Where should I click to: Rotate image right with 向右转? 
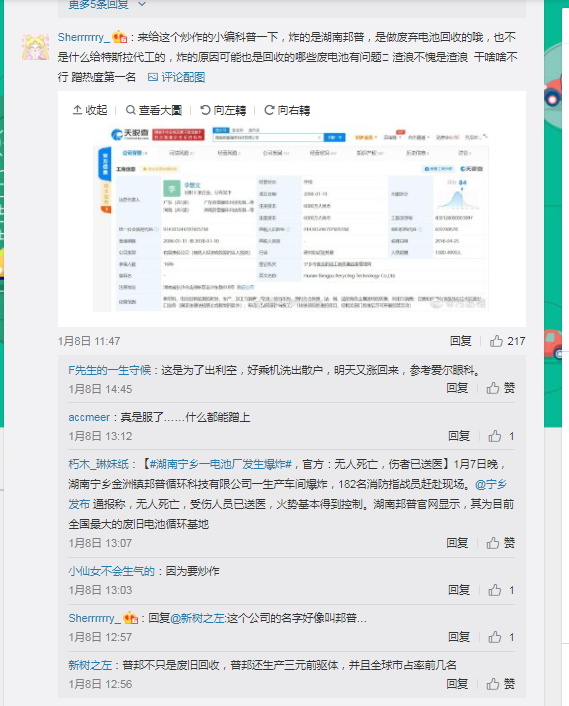287,110
